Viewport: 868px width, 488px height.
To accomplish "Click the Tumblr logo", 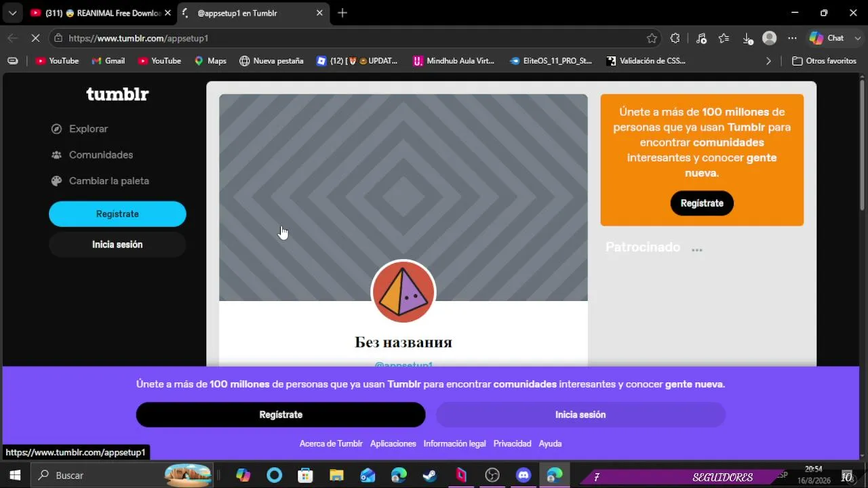I will tap(117, 94).
